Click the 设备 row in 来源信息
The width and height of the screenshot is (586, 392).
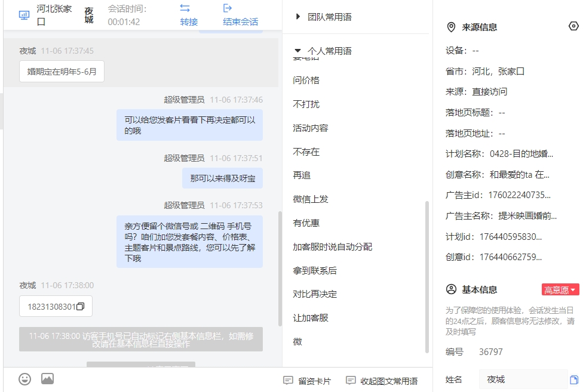click(462, 50)
